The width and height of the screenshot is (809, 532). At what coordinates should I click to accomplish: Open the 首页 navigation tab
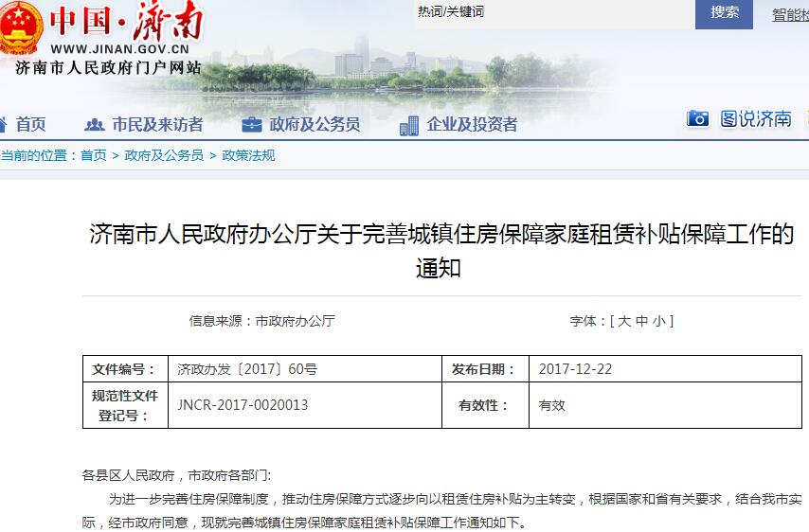click(30, 124)
